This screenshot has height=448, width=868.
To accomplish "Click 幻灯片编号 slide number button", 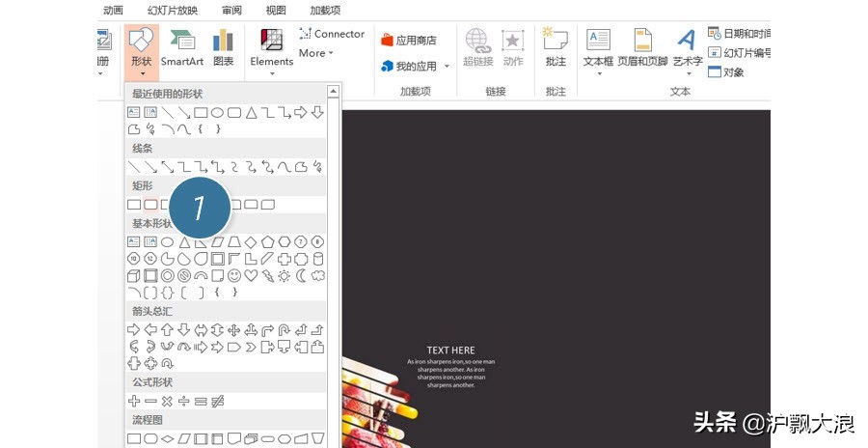I will click(x=739, y=53).
